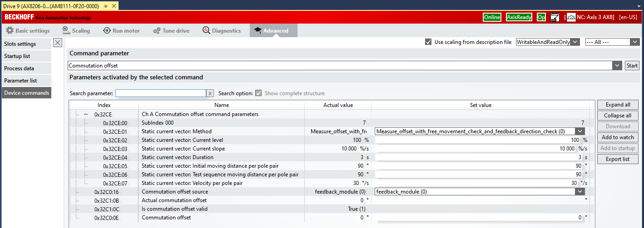Screen dimensions: 644x228
Task: Collapse the 0x32CE tree node
Action: click(x=85, y=114)
